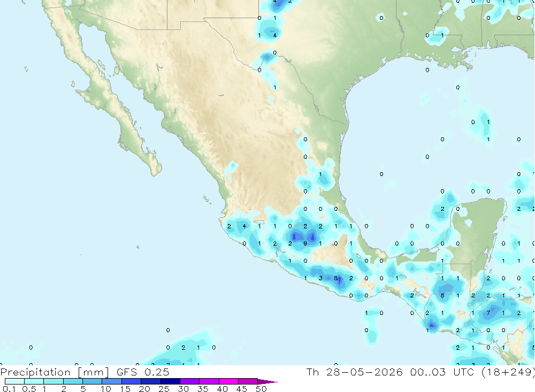Click the legend label "15"
Viewport: 535px width, 392px height.
tap(125, 389)
